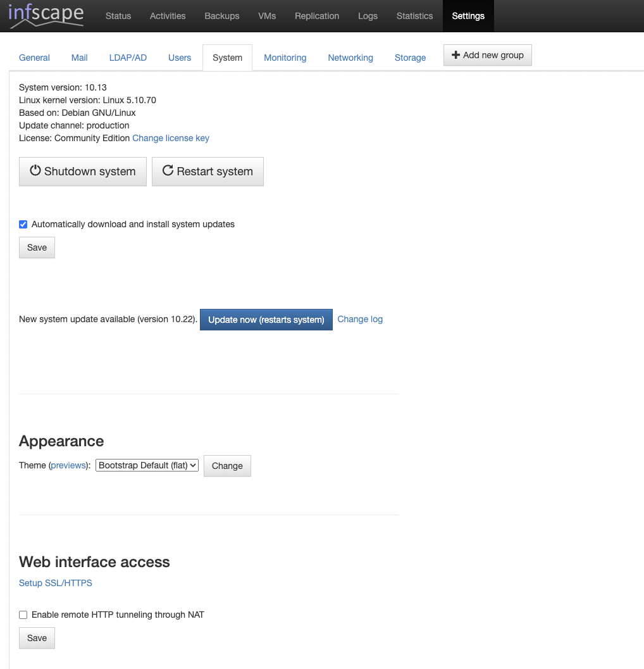644x669 pixels.
Task: Toggle automatic system updates checkbox
Action: (x=23, y=224)
